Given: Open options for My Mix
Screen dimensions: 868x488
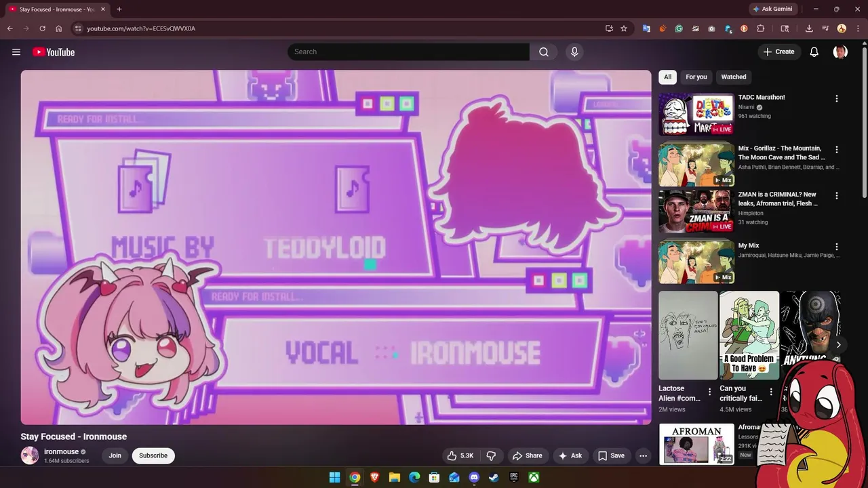Looking at the screenshot, I should 836,247.
